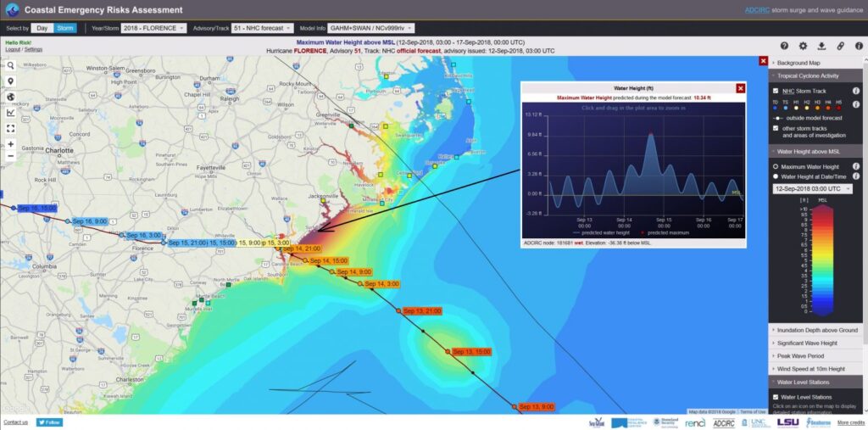Image resolution: width=868 pixels, height=430 pixels.
Task: Select by Day toggle button
Action: pos(42,28)
